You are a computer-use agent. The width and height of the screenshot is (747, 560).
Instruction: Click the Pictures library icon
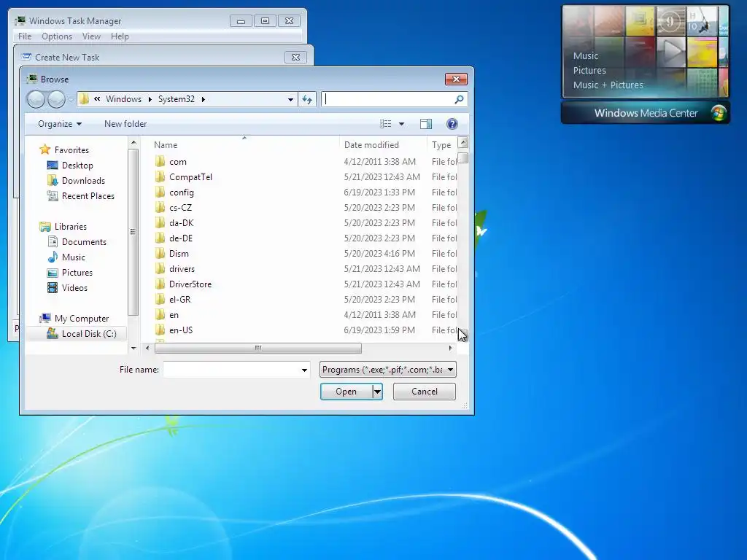click(x=53, y=273)
